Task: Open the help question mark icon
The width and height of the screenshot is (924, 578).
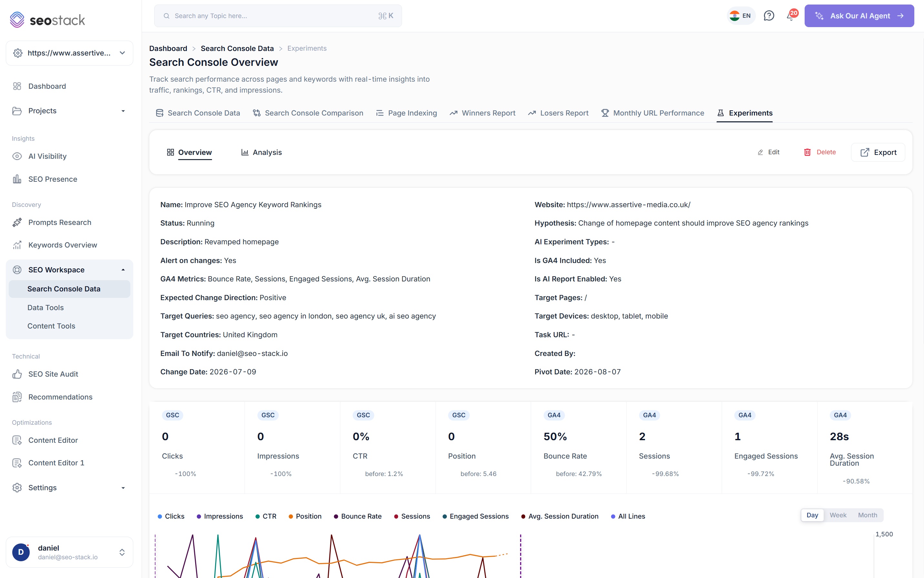Action: point(769,16)
